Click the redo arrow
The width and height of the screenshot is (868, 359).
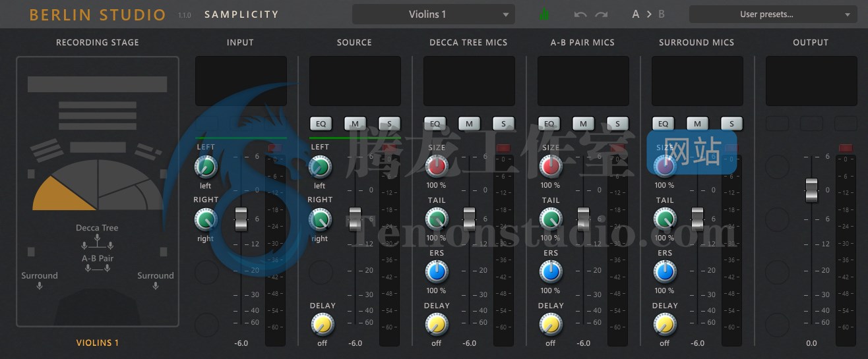click(x=601, y=14)
